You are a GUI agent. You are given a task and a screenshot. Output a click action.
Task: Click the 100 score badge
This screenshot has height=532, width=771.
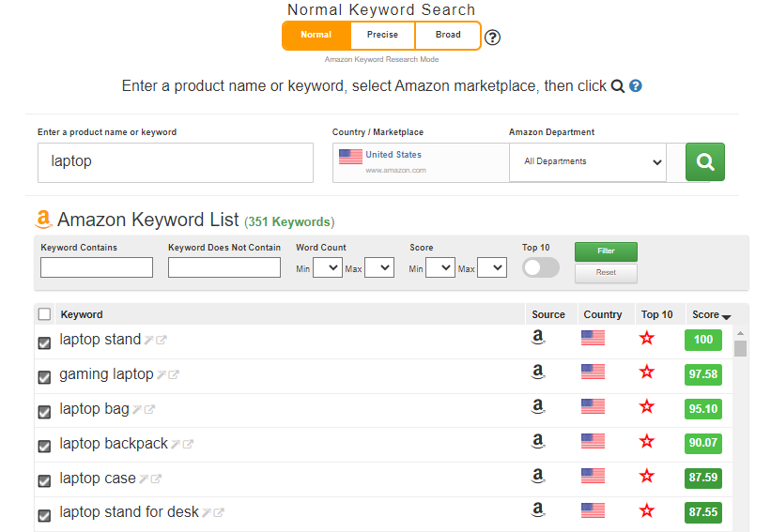click(703, 340)
